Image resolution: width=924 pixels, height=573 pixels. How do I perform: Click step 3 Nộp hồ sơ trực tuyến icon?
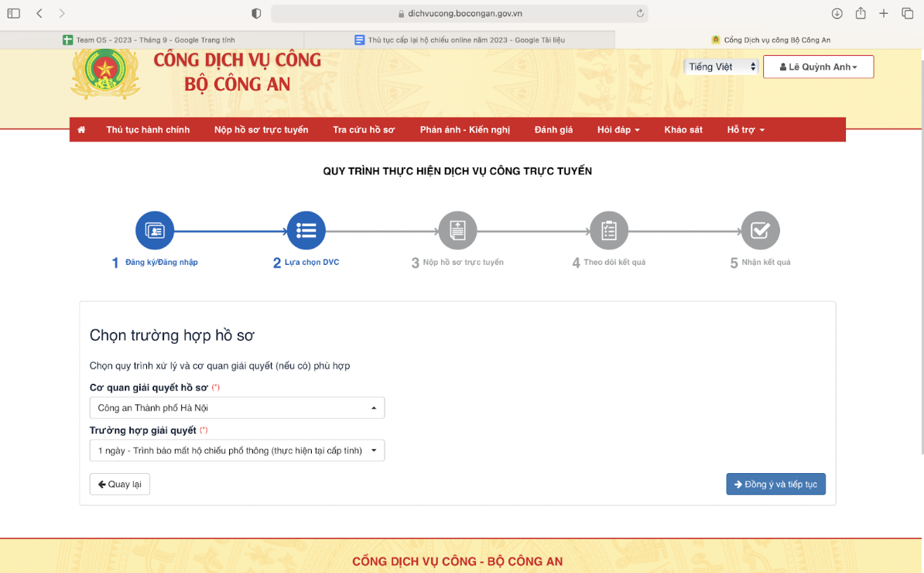pyautogui.click(x=457, y=230)
